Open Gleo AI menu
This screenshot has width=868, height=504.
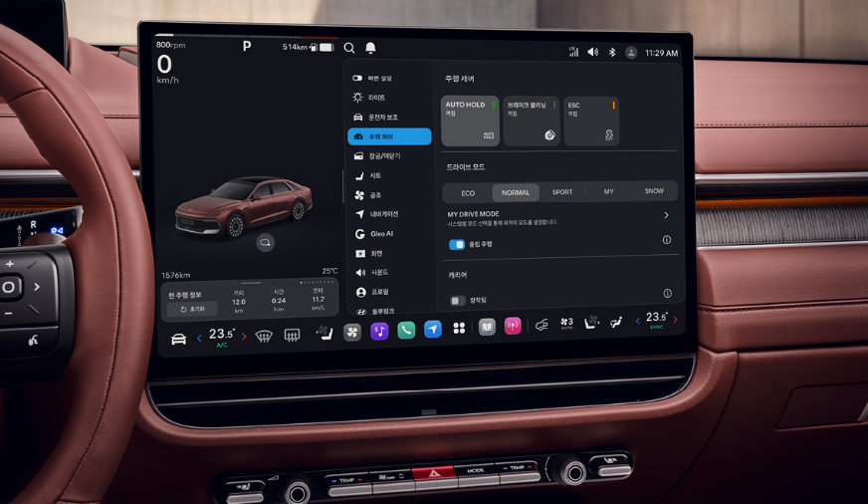390,234
